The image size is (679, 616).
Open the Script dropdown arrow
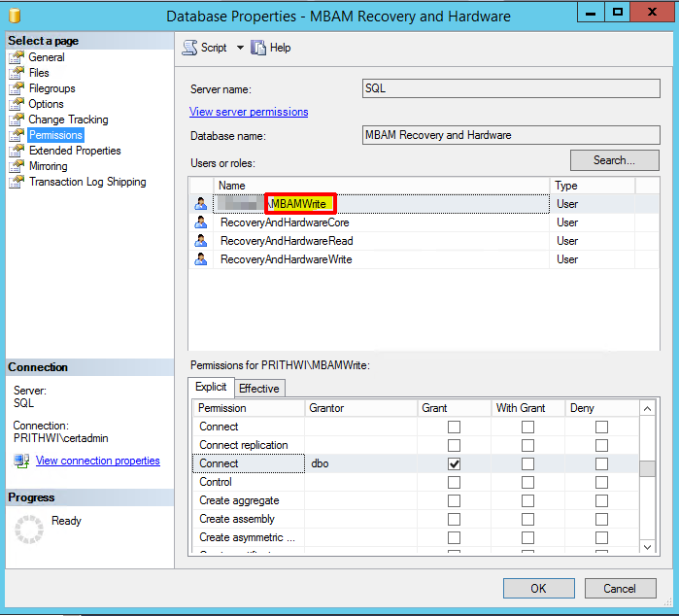pos(240,48)
